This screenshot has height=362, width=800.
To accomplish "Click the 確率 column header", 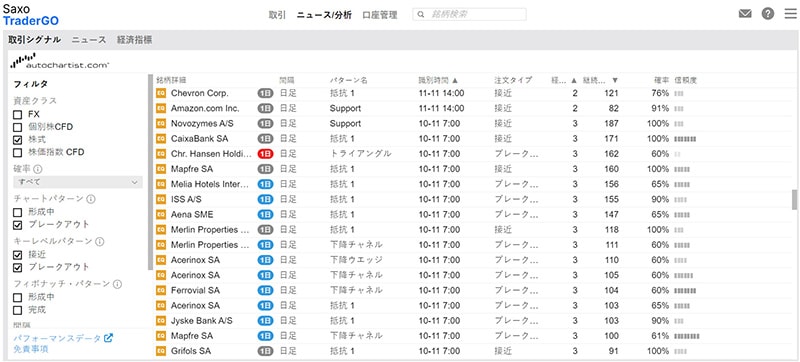I will tap(661, 80).
